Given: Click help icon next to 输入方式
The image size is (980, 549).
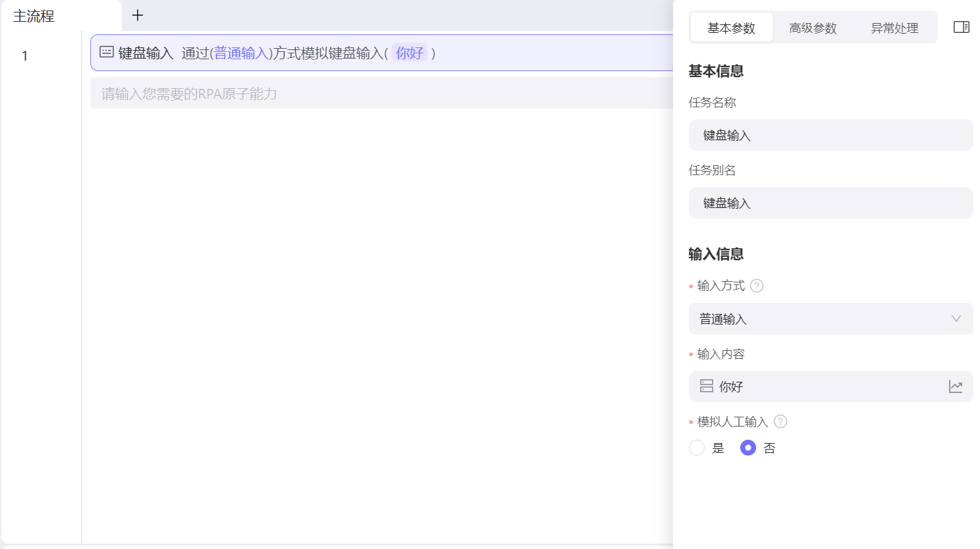Looking at the screenshot, I should coord(757,286).
